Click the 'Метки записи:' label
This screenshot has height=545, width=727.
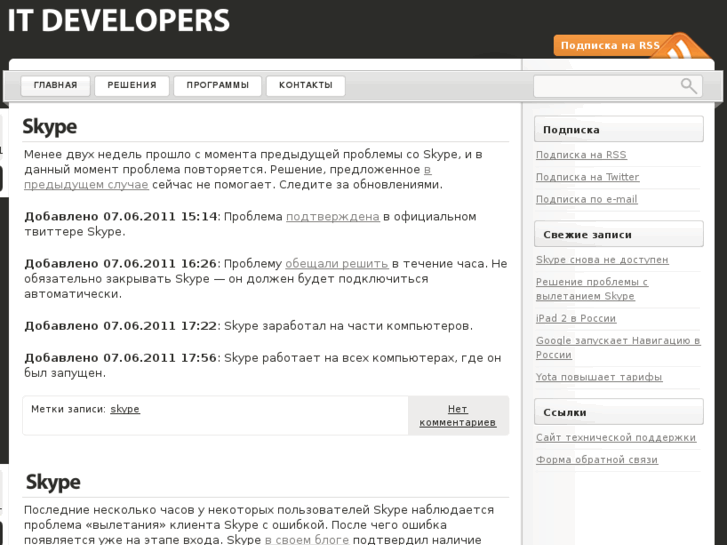[x=68, y=409]
